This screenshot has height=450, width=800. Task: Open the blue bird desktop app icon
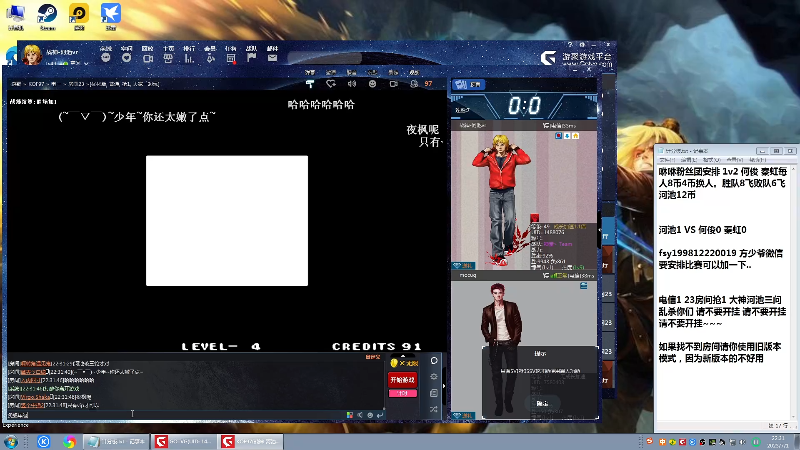[x=111, y=17]
